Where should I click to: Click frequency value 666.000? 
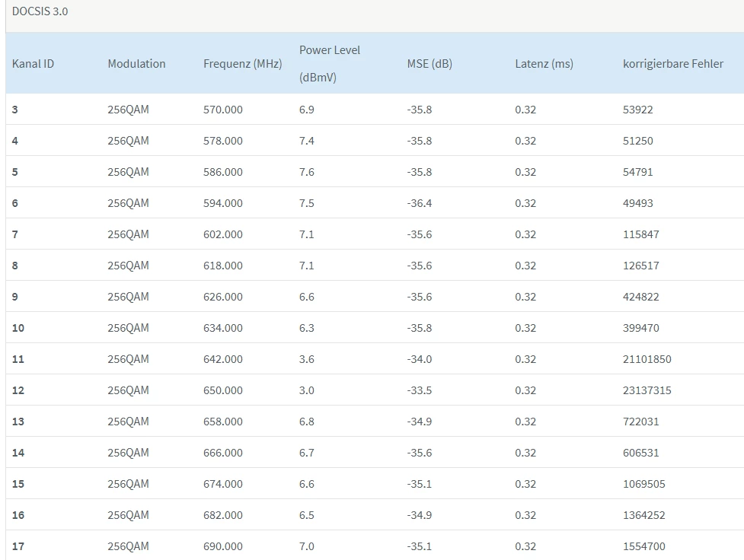223,453
